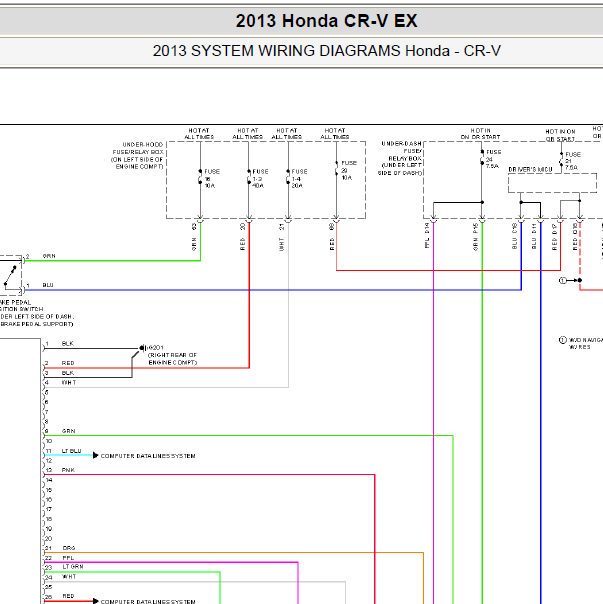Click HOT AT ALL TIMES above FUSE 16
Screen dimensions: 603x604
tap(199, 134)
